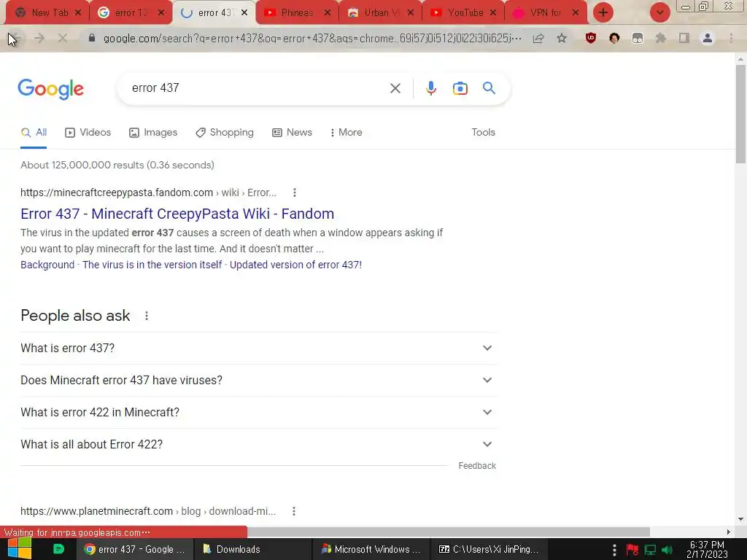Open the uBlock Origin extension icon
The height and width of the screenshot is (560, 747).
(591, 39)
